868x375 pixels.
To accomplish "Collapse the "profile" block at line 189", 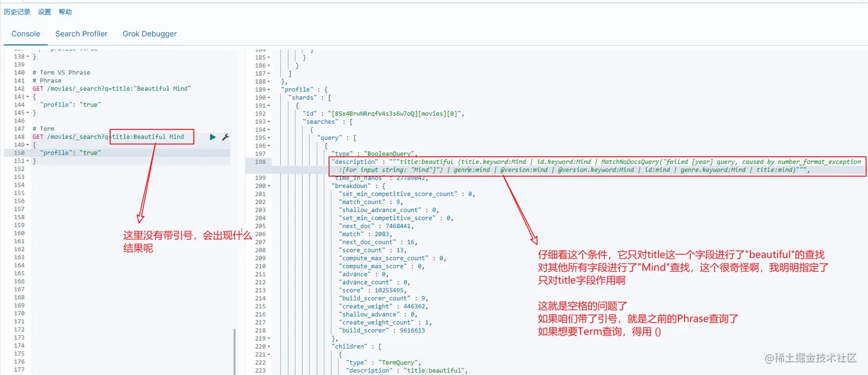I will pyautogui.click(x=269, y=90).
